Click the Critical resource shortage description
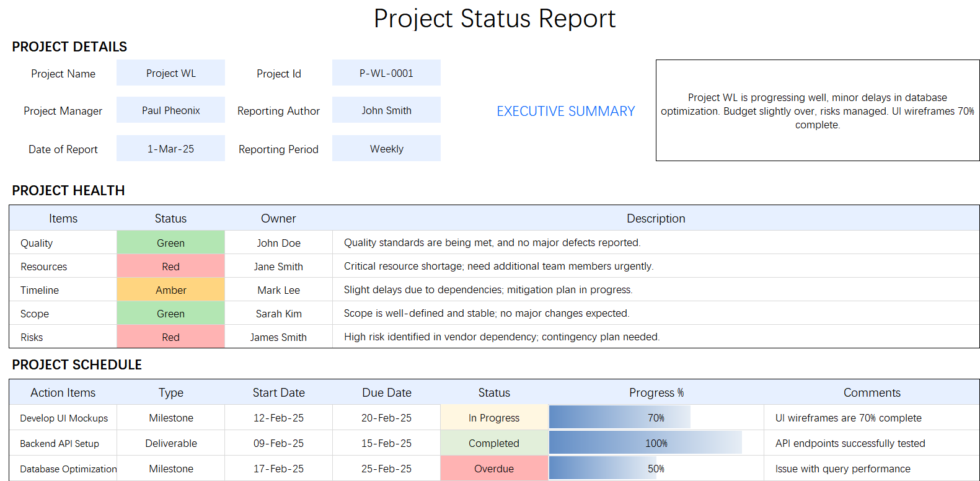Viewport: 980px width, 481px height. point(656,266)
